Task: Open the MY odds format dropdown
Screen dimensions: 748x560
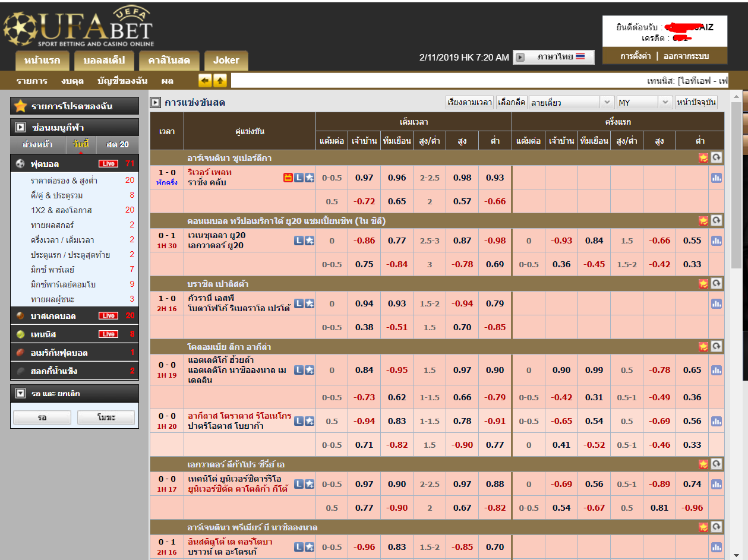Action: (x=644, y=103)
